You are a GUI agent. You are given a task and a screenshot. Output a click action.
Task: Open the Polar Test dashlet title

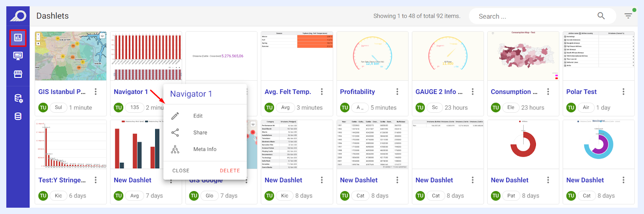click(581, 92)
